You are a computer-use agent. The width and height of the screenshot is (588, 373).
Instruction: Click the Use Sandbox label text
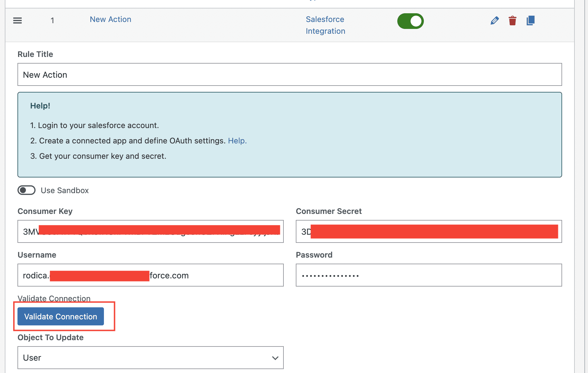pos(65,190)
